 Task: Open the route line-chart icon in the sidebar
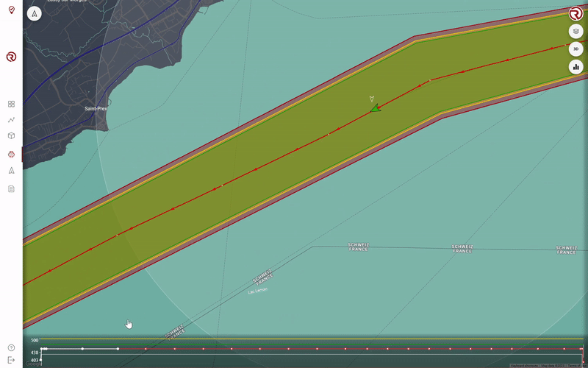[11, 120]
